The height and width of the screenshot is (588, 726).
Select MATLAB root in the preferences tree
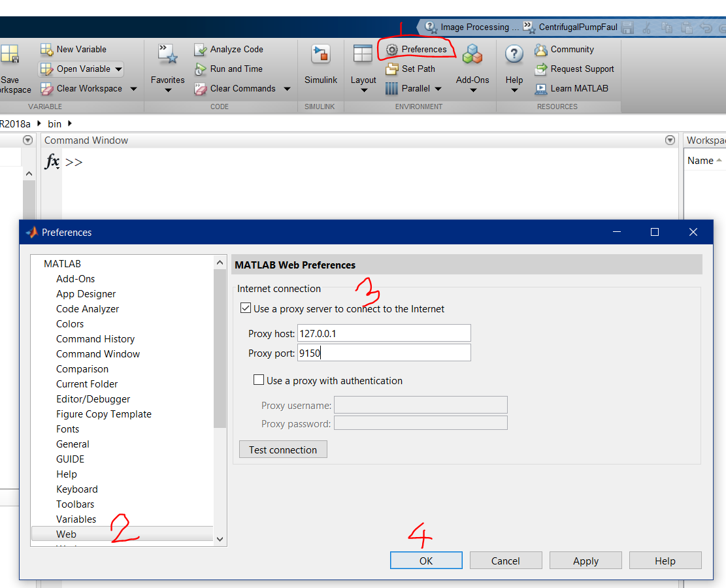pyautogui.click(x=63, y=263)
